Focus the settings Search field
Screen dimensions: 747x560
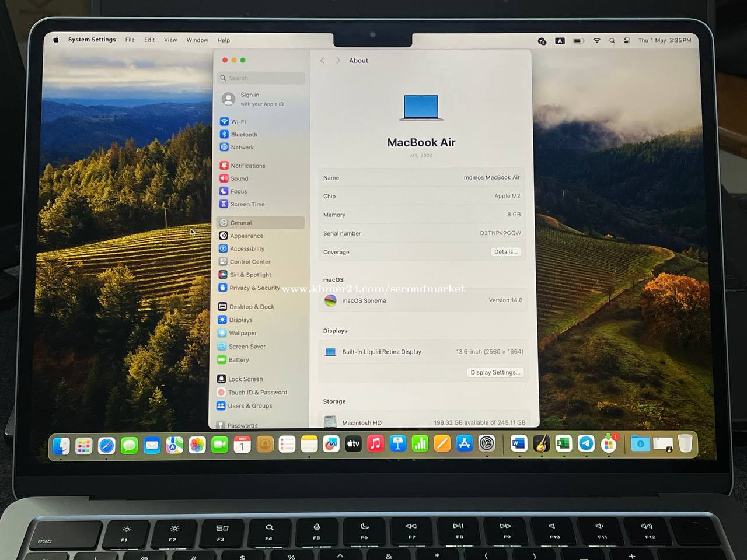[262, 78]
